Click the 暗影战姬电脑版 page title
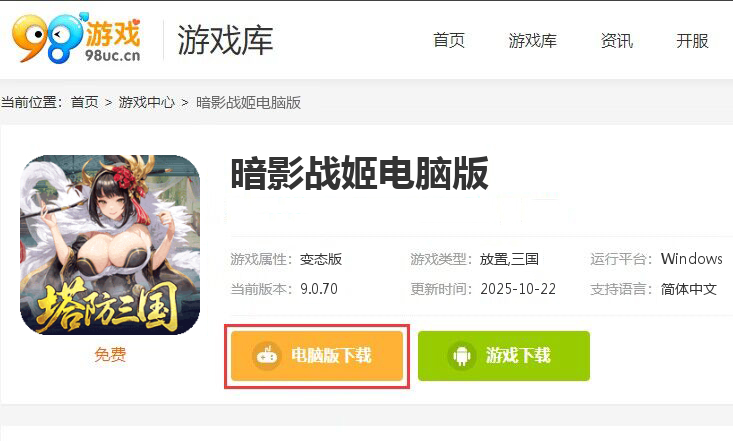Viewport: 733px width, 441px height. click(x=359, y=174)
